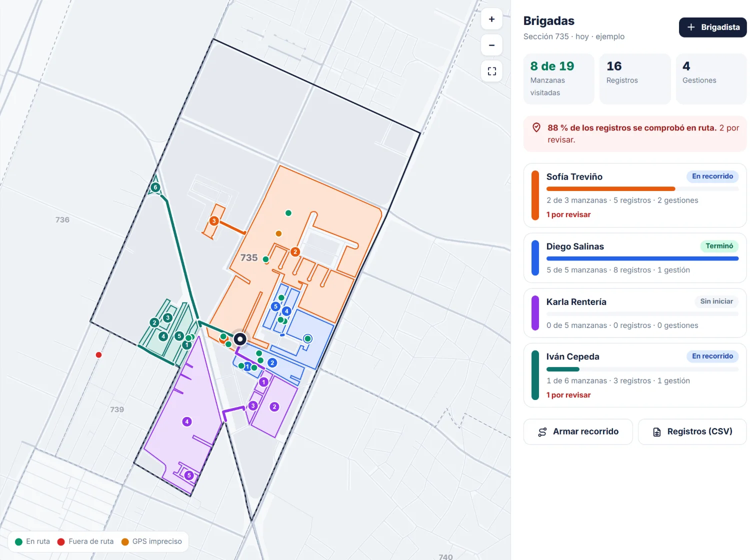Click purple marker 5 on the map

189,475
